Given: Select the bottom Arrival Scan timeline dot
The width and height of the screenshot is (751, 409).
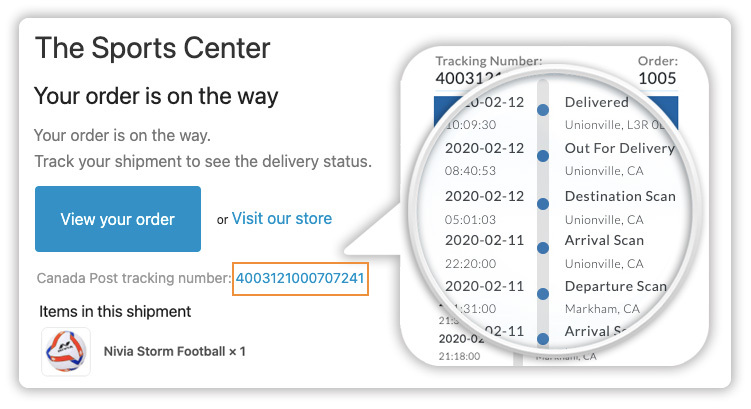Looking at the screenshot, I should (x=543, y=339).
